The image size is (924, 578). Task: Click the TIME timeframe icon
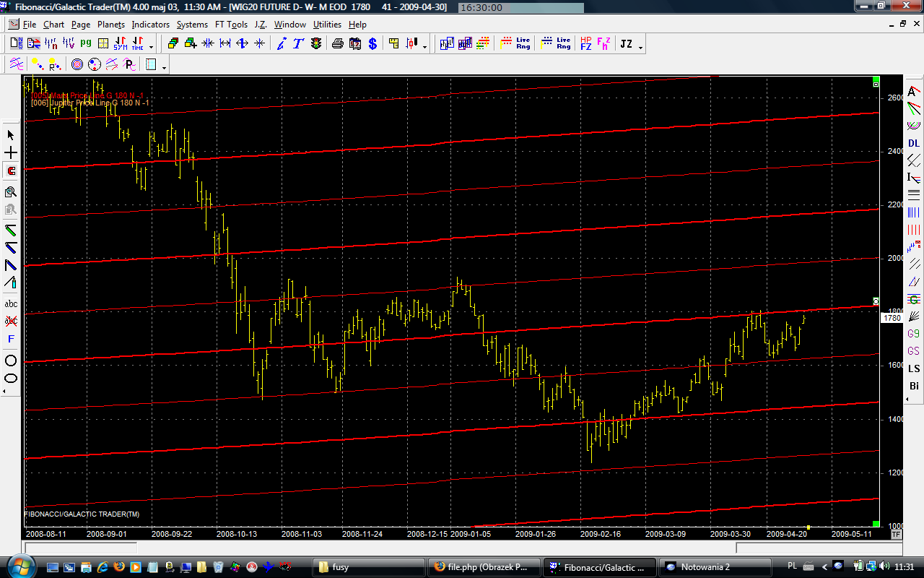[x=137, y=44]
